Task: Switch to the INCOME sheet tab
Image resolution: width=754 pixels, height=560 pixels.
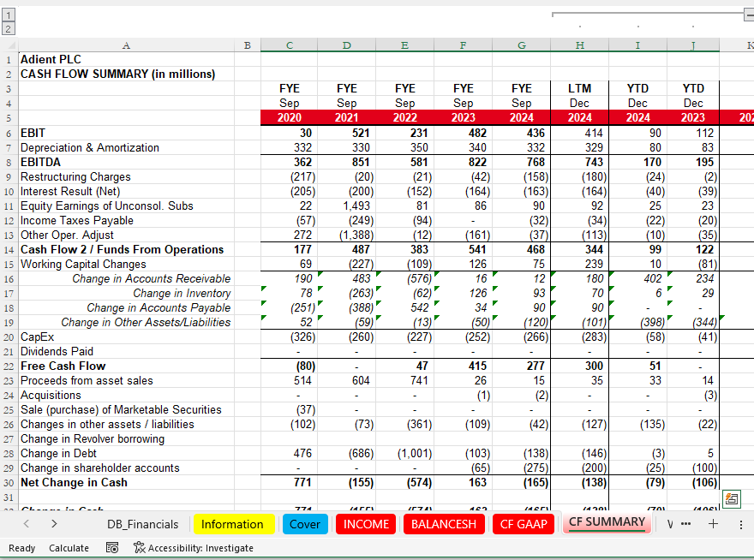Action: point(366,524)
